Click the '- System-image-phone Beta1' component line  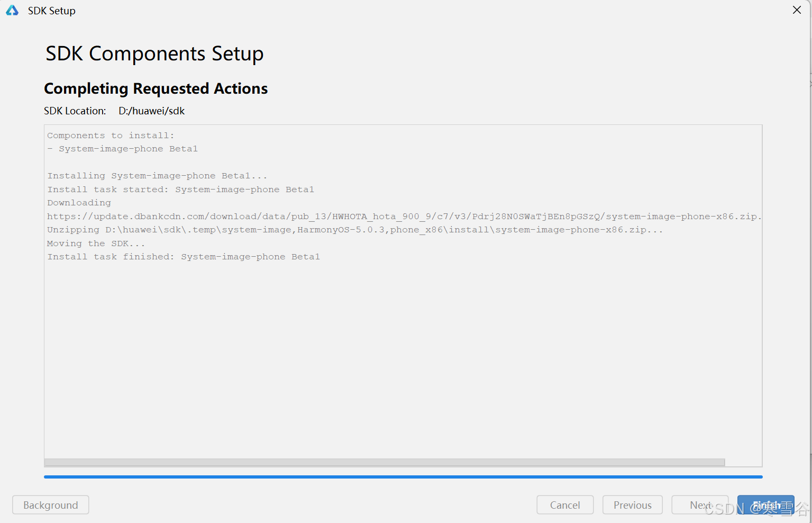[122, 149]
